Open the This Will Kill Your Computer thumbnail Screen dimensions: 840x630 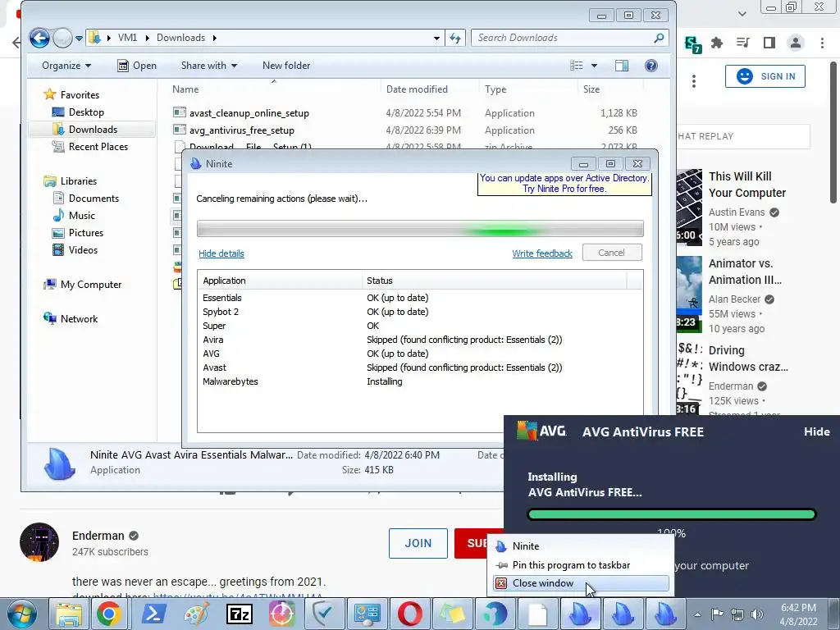coord(689,208)
